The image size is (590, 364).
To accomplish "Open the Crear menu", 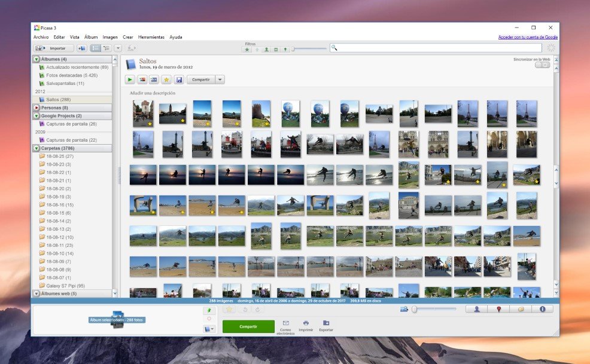I will [128, 37].
